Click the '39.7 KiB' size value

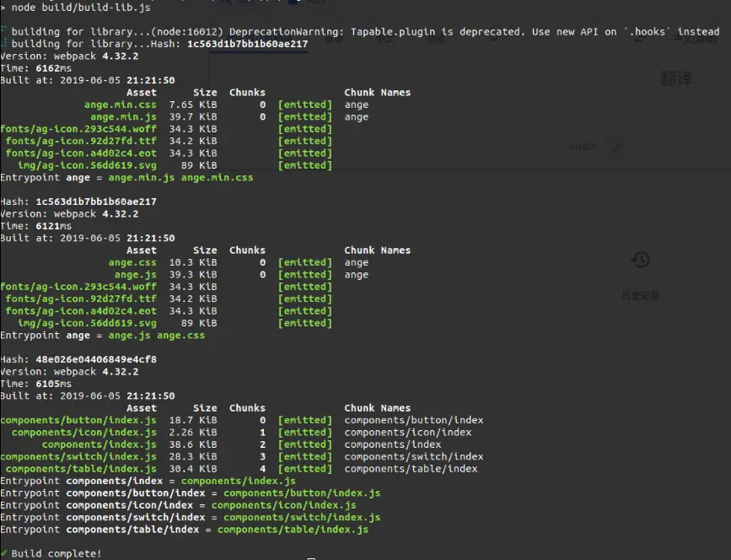pyautogui.click(x=193, y=116)
